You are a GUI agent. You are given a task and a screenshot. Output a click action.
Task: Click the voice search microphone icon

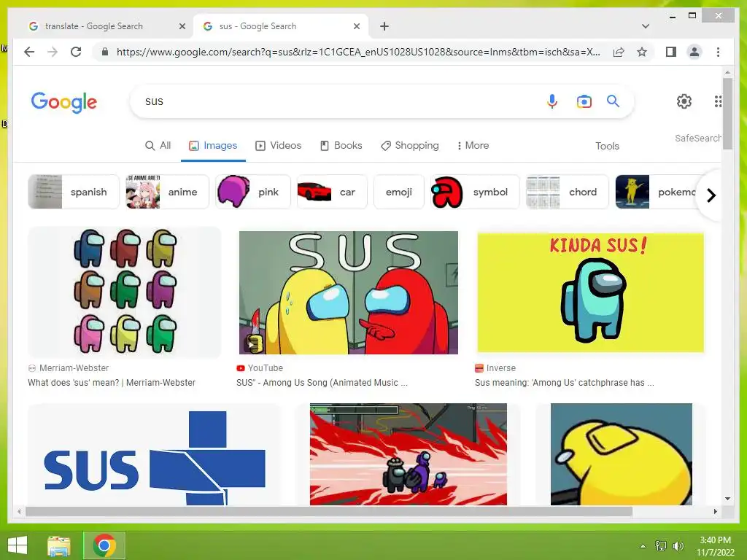pyautogui.click(x=551, y=101)
